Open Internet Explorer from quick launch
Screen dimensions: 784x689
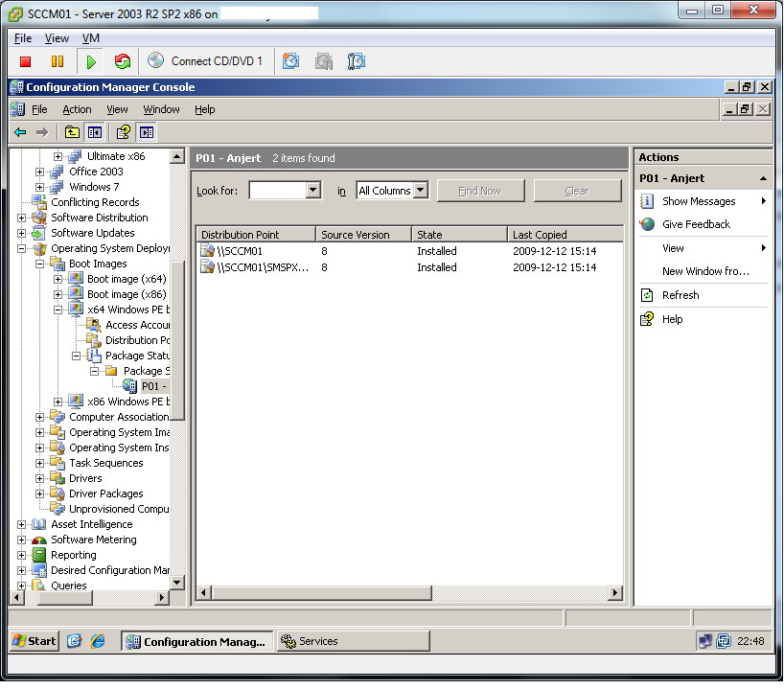98,641
